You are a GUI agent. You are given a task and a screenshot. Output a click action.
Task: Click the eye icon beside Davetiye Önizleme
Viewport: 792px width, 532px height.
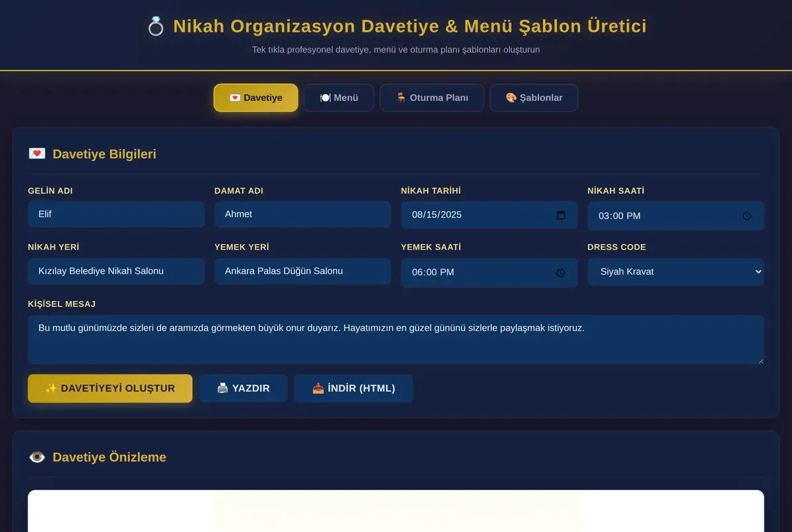click(37, 457)
